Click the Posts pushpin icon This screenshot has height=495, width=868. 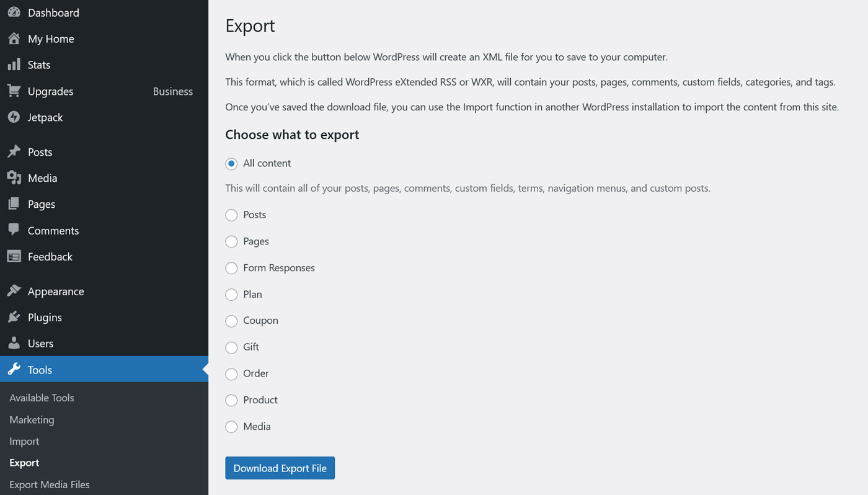pyautogui.click(x=13, y=152)
